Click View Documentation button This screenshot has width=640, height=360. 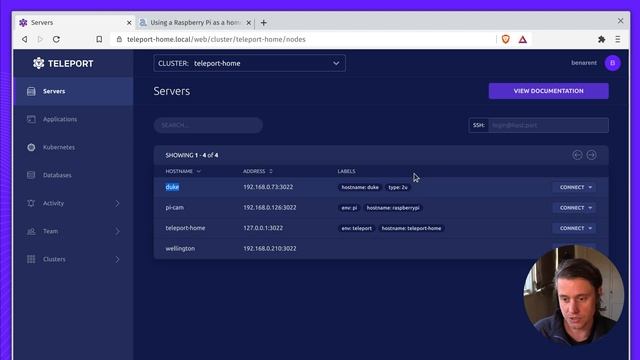548,91
